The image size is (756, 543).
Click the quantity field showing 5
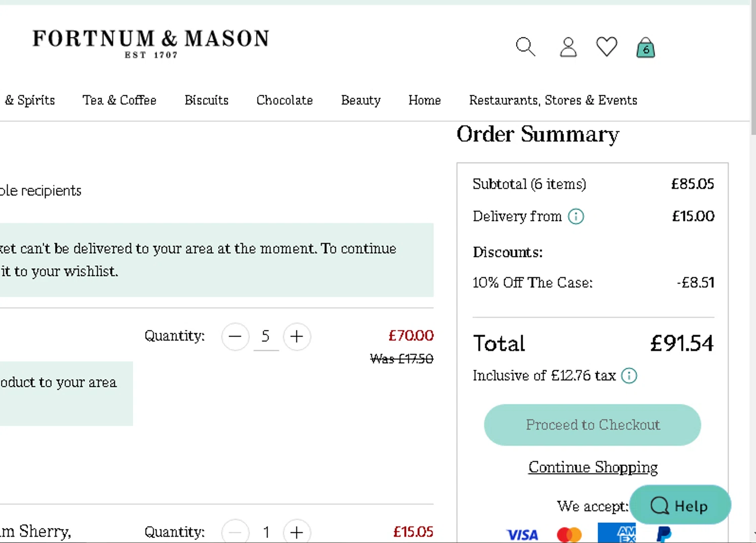point(266,336)
